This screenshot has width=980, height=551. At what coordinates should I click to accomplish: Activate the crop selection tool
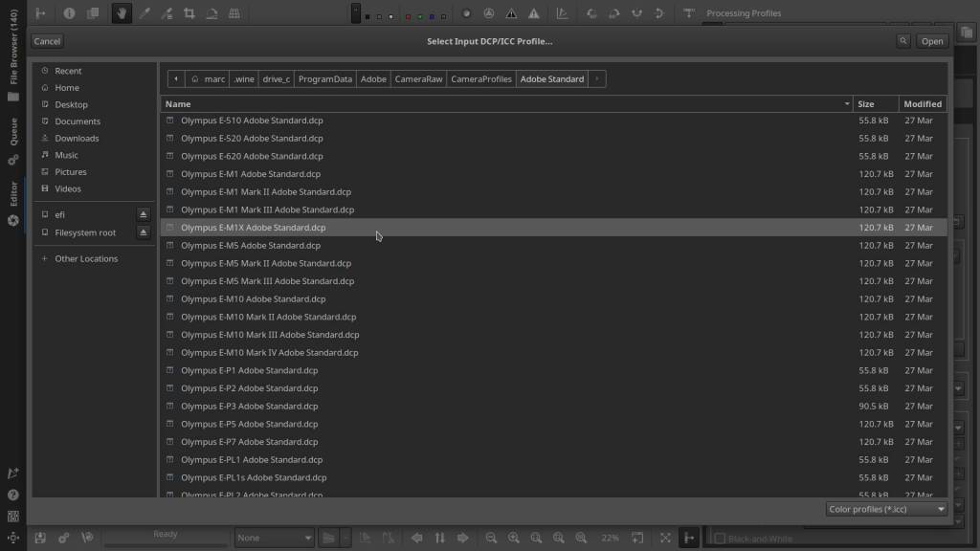(x=189, y=13)
